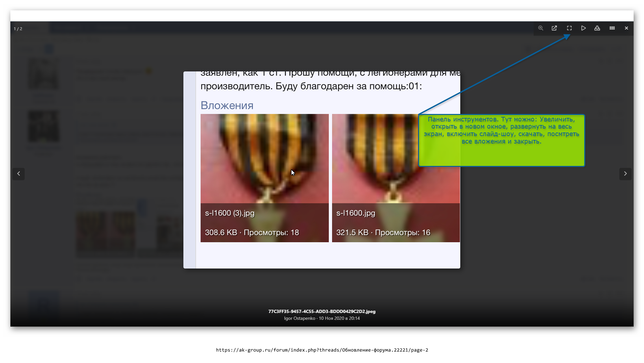Click the first dimmed forum tab
The height and width of the screenshot is (363, 644).
point(69,28)
